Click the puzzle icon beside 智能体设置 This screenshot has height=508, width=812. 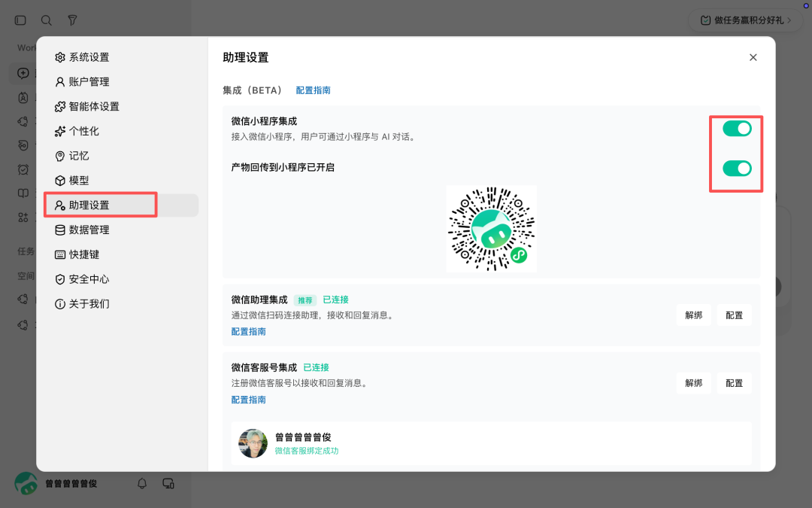pyautogui.click(x=60, y=107)
